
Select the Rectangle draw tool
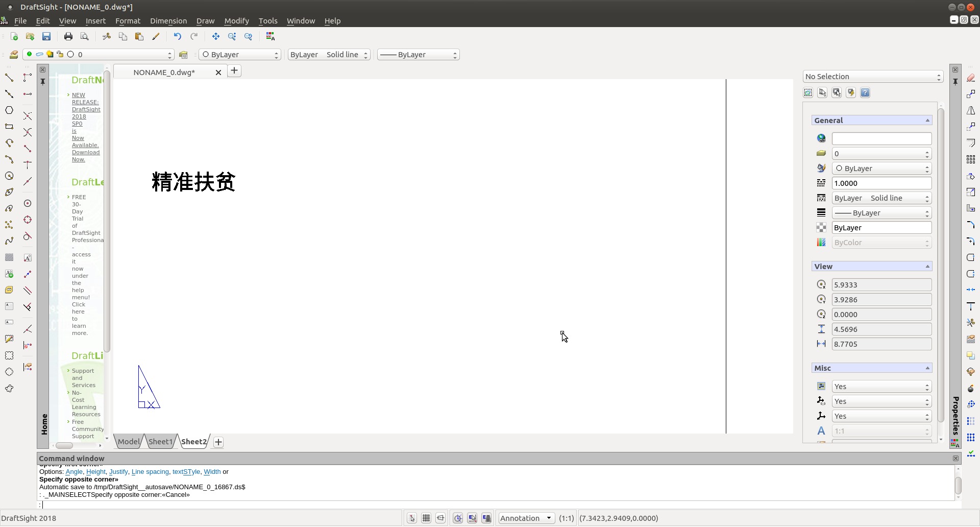pyautogui.click(x=9, y=127)
